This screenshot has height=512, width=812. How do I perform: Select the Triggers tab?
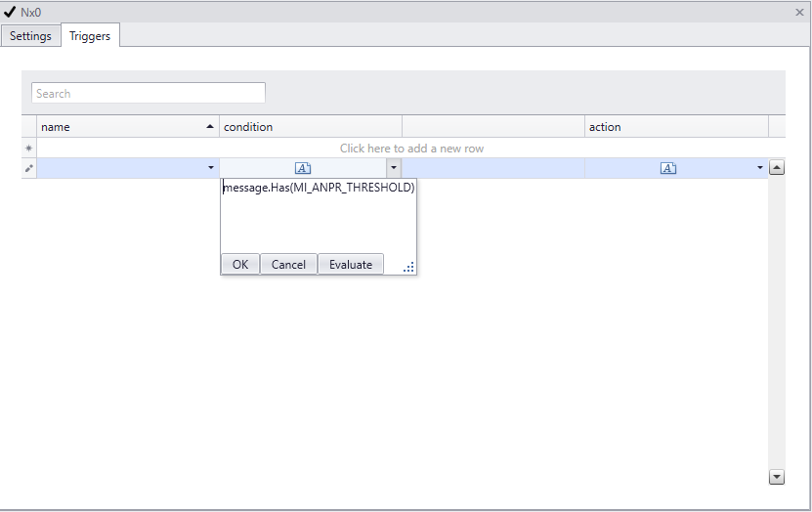[x=90, y=36]
